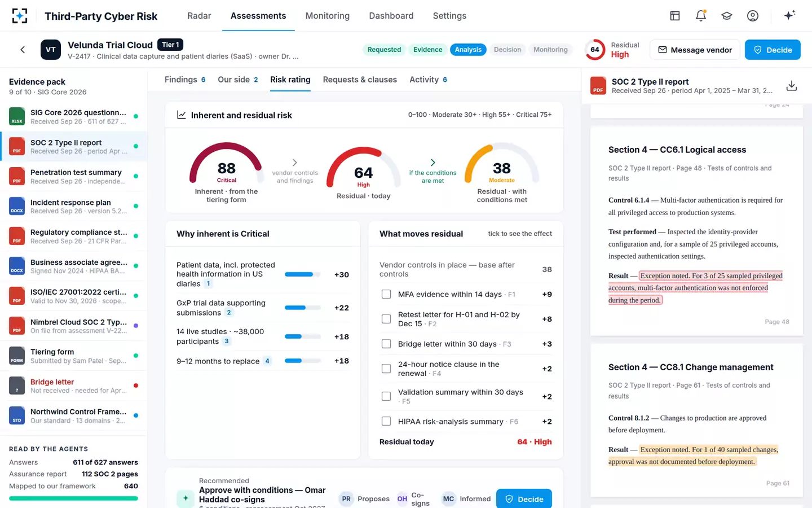Tick 24-hour notice clause checkbox
Screen dimensions: 812x508
(386, 369)
